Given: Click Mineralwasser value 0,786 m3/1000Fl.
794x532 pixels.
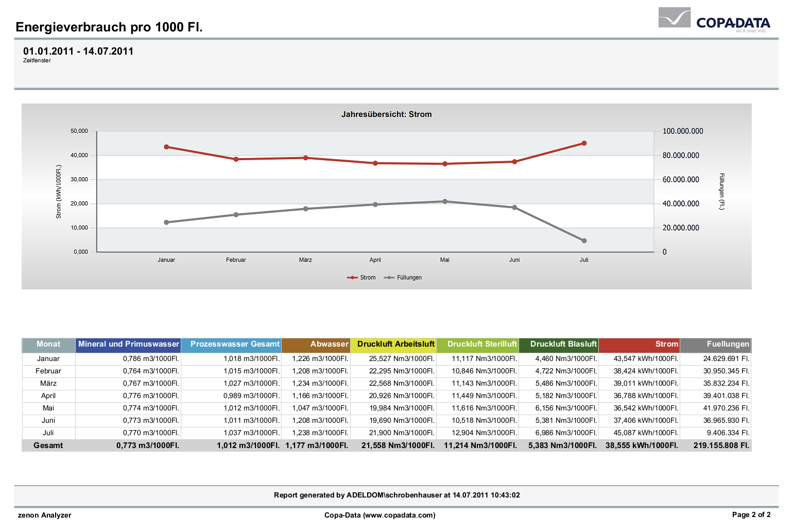Looking at the screenshot, I should [151, 359].
